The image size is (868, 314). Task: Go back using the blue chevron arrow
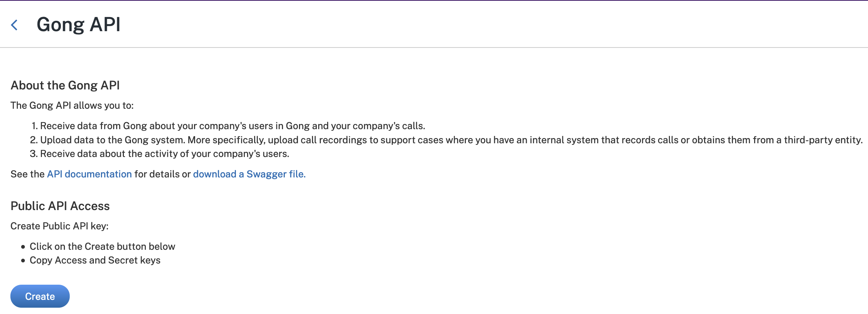click(x=14, y=25)
